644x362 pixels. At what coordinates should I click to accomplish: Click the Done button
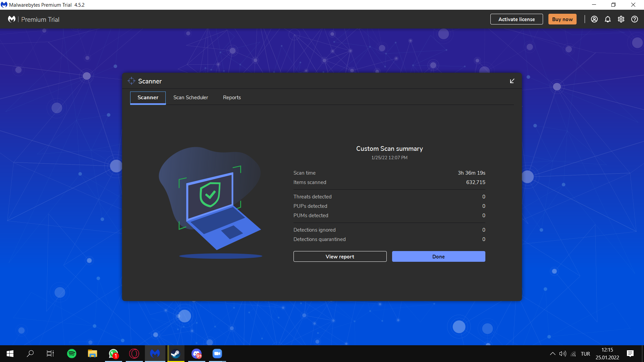pyautogui.click(x=438, y=256)
